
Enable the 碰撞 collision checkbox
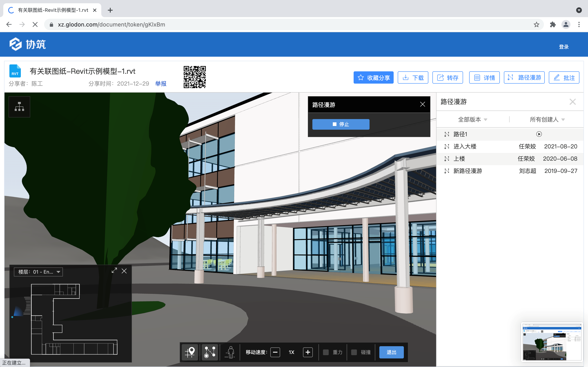[x=354, y=352]
